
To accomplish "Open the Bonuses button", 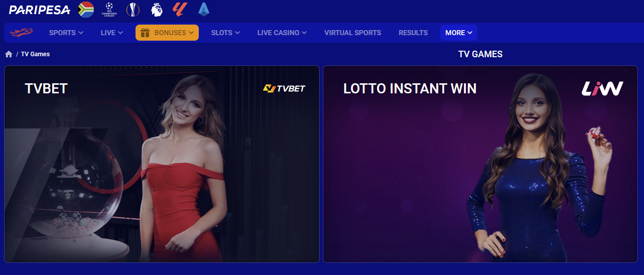I will 167,33.
